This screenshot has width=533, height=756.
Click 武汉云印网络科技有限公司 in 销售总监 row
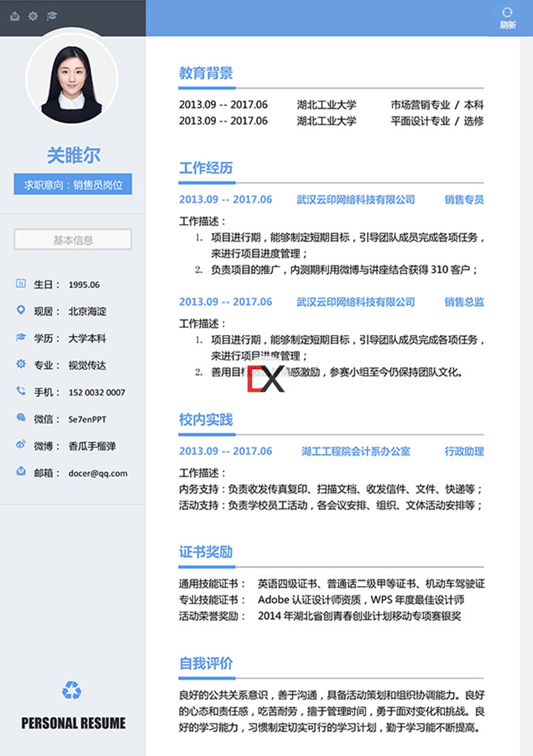pyautogui.click(x=355, y=302)
